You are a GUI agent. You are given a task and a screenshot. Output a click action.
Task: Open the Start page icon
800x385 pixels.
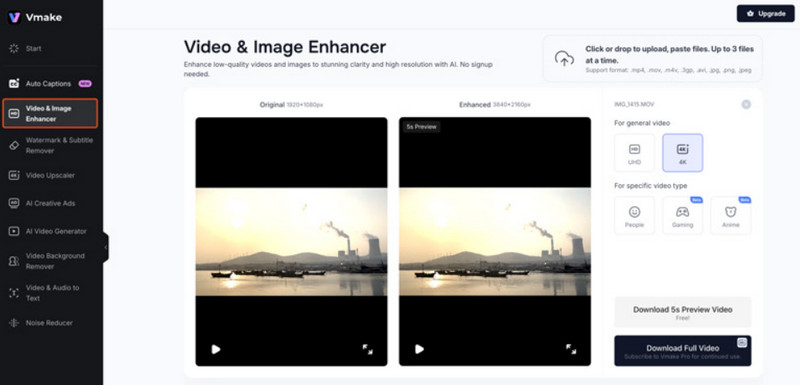(x=14, y=48)
